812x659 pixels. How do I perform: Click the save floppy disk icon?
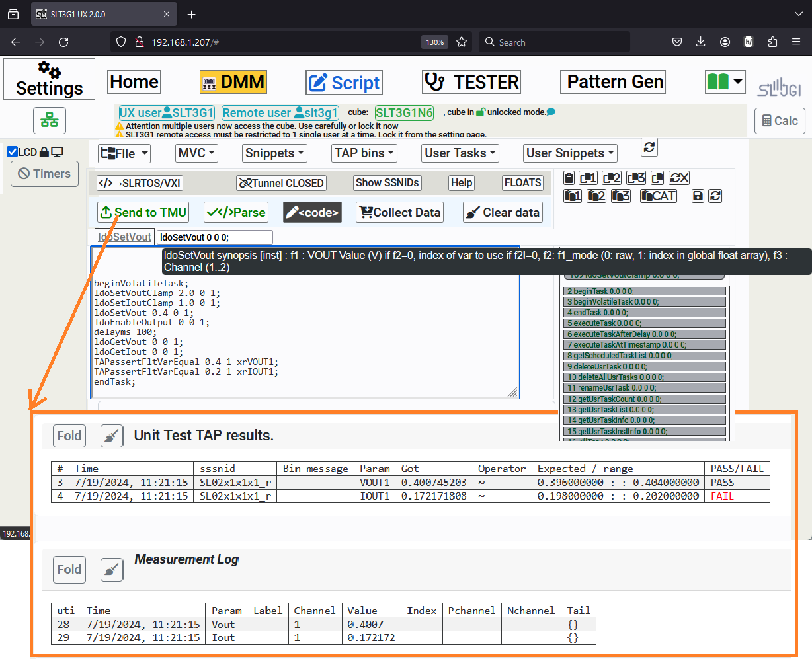pos(697,196)
